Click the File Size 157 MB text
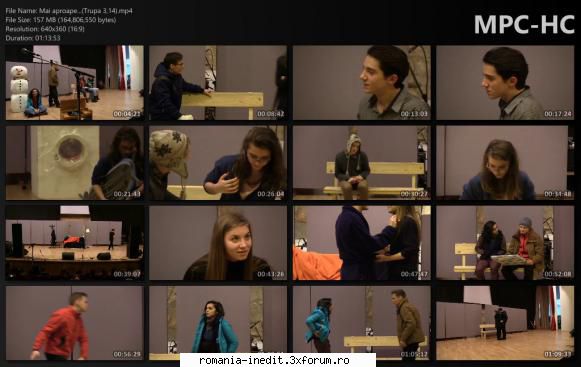 [61, 20]
